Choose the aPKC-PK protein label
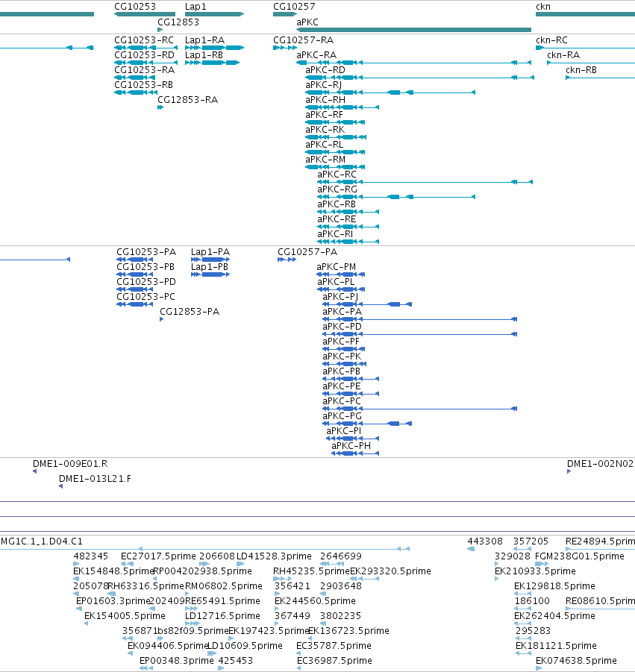This screenshot has height=672, width=635. 342,357
